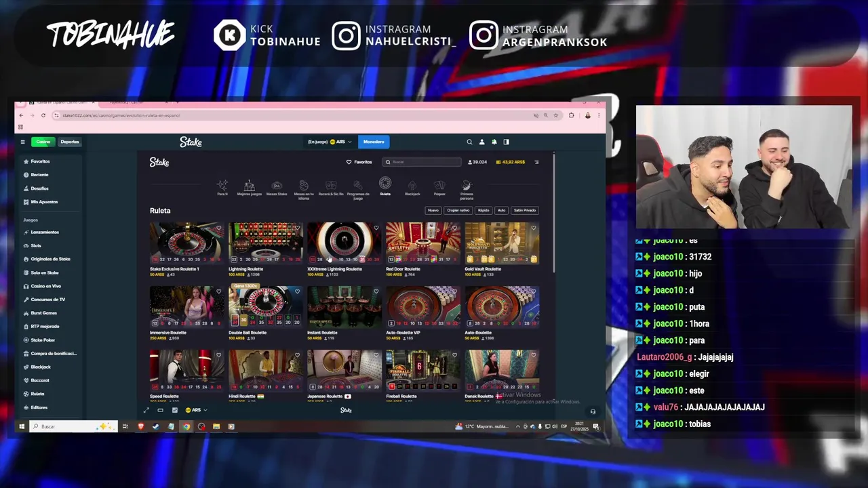
Task: Switch to theatre mode icon
Action: point(160,410)
